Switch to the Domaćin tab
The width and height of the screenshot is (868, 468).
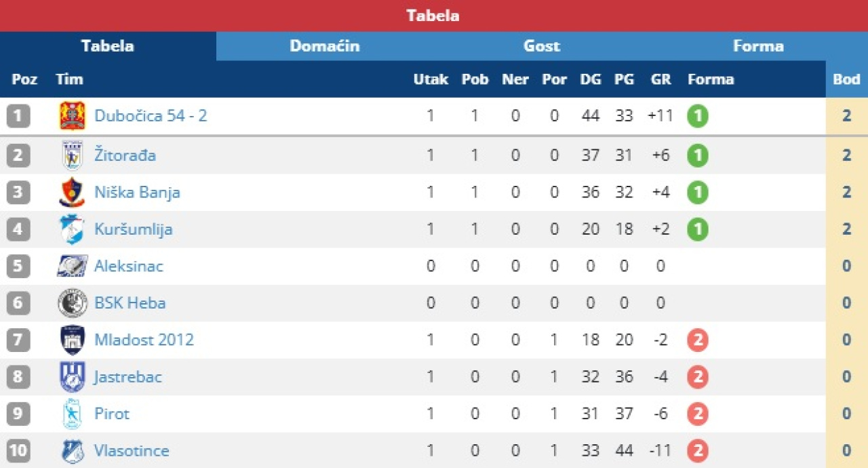[x=325, y=46]
